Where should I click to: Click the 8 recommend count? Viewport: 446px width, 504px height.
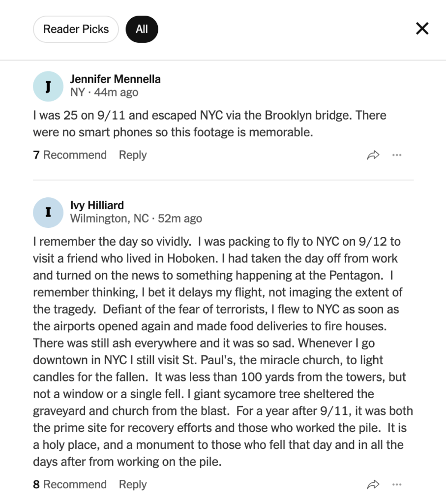pos(36,484)
